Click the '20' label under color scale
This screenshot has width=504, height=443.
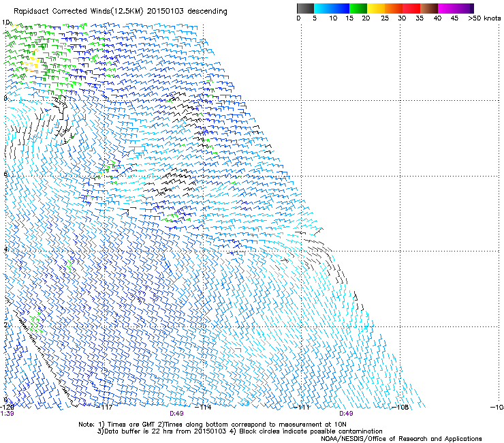coord(366,18)
